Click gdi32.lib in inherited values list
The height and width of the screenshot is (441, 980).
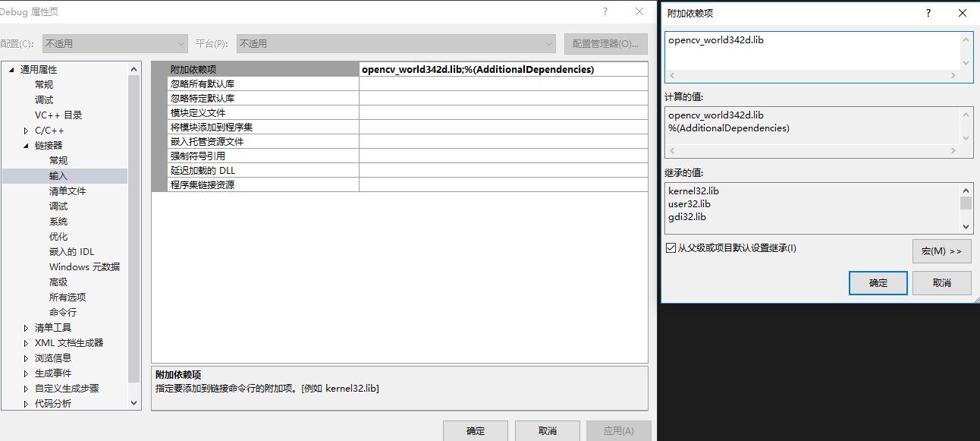point(687,217)
